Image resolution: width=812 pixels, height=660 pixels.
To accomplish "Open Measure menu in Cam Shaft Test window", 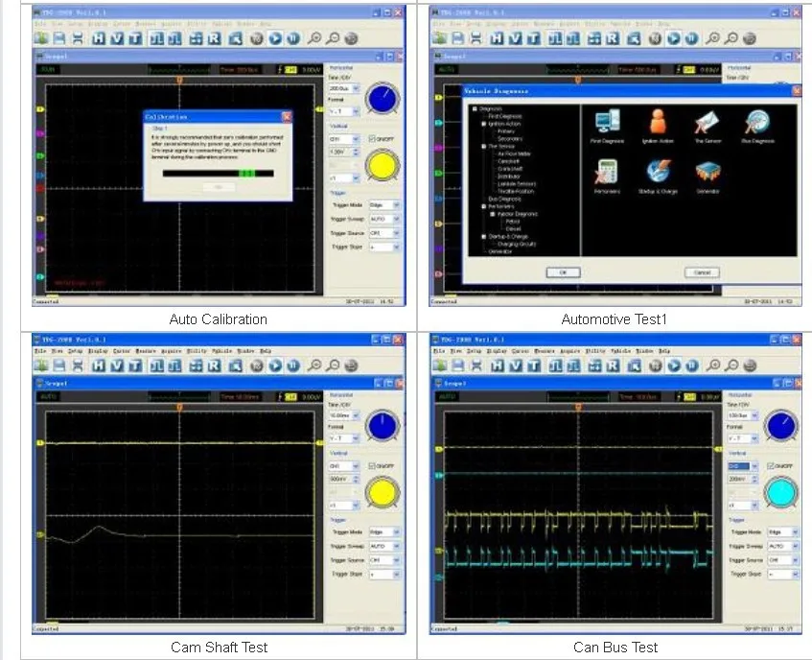I will point(146,351).
